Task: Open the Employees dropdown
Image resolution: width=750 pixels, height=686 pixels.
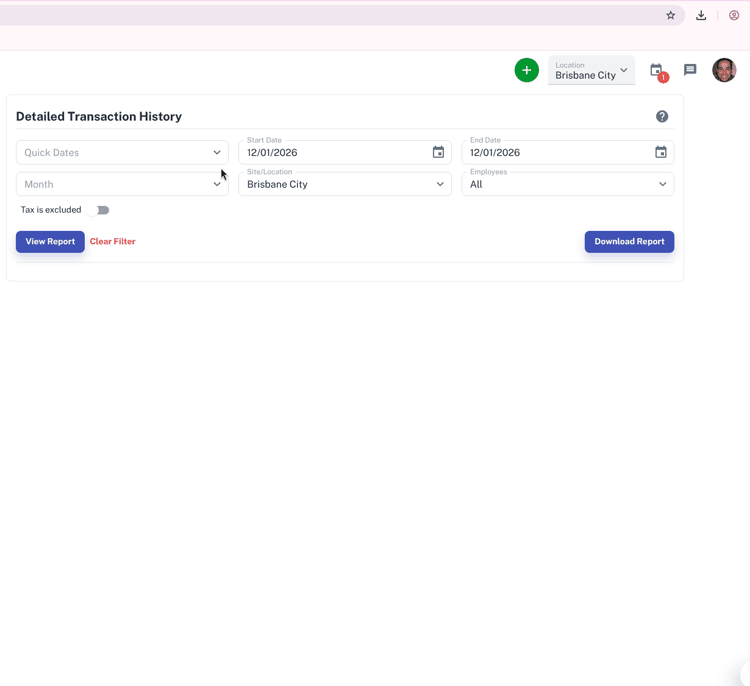Action: point(567,184)
